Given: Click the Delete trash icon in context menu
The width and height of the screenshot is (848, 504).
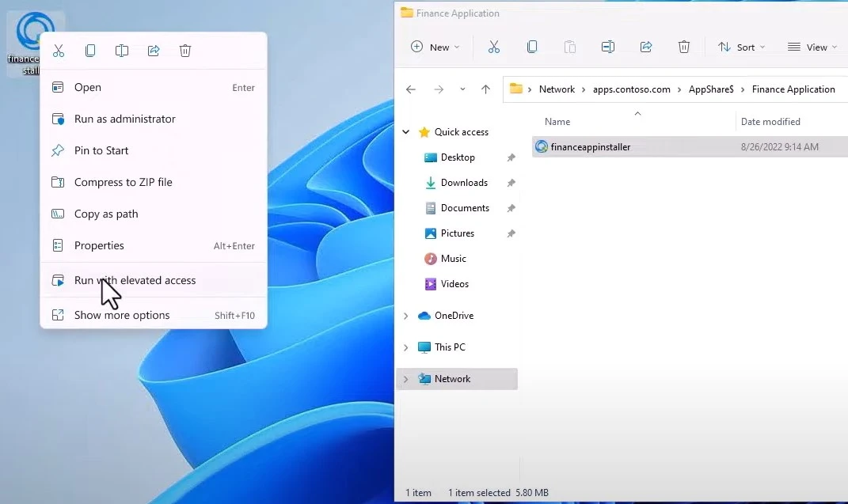Looking at the screenshot, I should [185, 51].
